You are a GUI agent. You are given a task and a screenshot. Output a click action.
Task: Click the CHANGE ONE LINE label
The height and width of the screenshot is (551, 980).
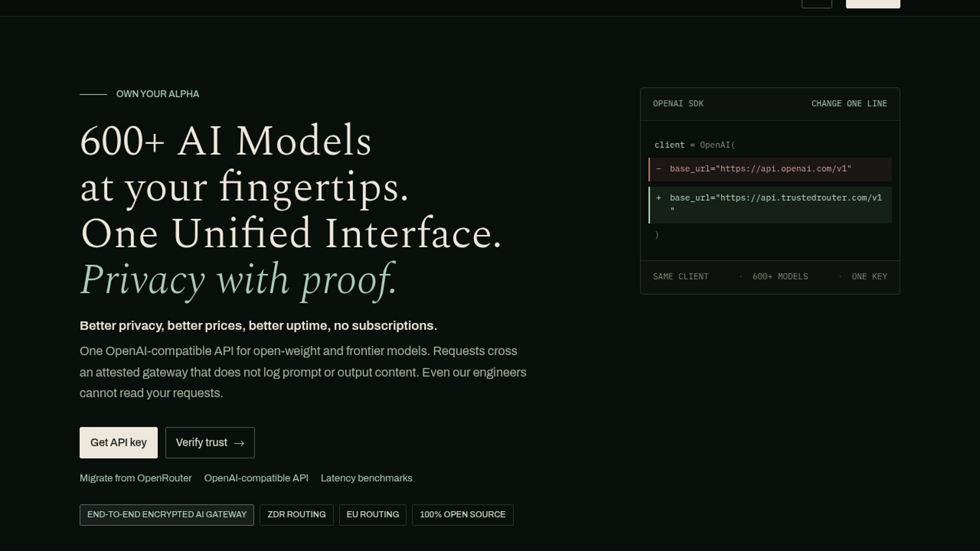click(849, 104)
